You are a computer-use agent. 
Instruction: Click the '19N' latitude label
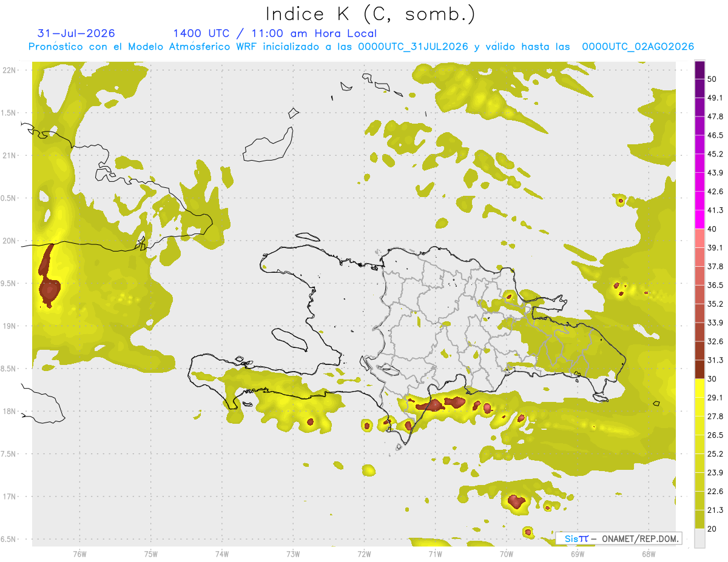coord(10,326)
